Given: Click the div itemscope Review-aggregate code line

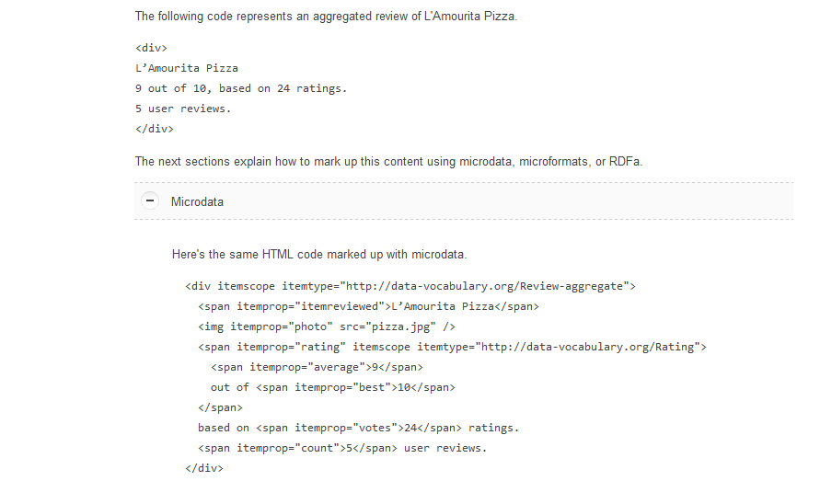Looking at the screenshot, I should (x=410, y=287).
